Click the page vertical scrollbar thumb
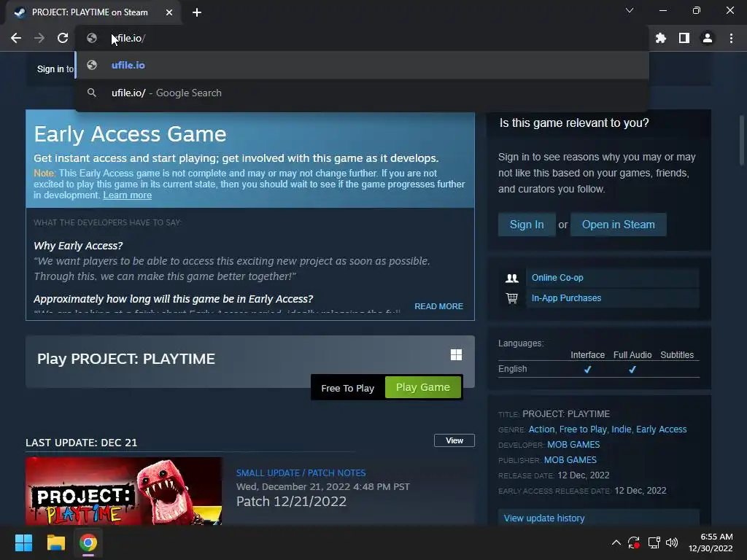 point(742,141)
